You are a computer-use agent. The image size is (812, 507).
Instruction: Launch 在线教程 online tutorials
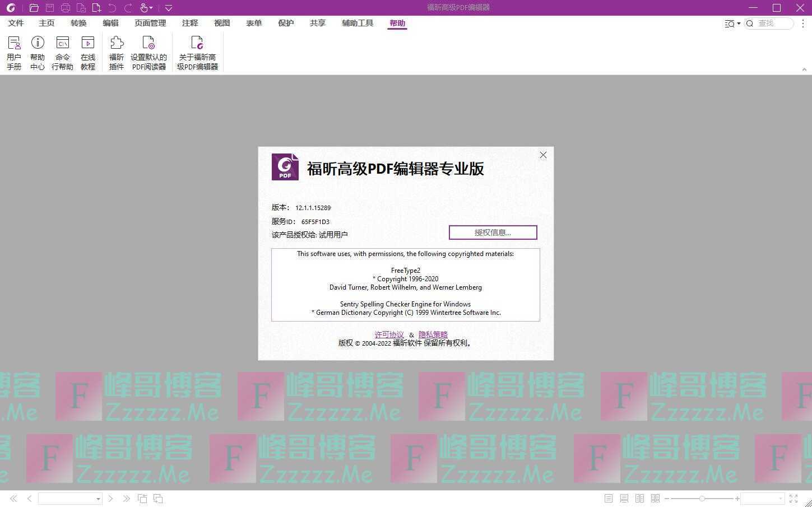point(88,53)
